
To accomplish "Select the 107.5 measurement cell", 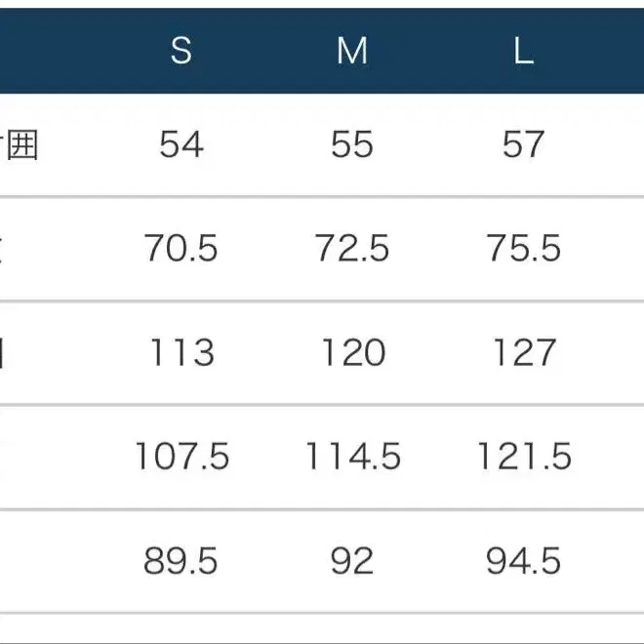I will 181,456.
